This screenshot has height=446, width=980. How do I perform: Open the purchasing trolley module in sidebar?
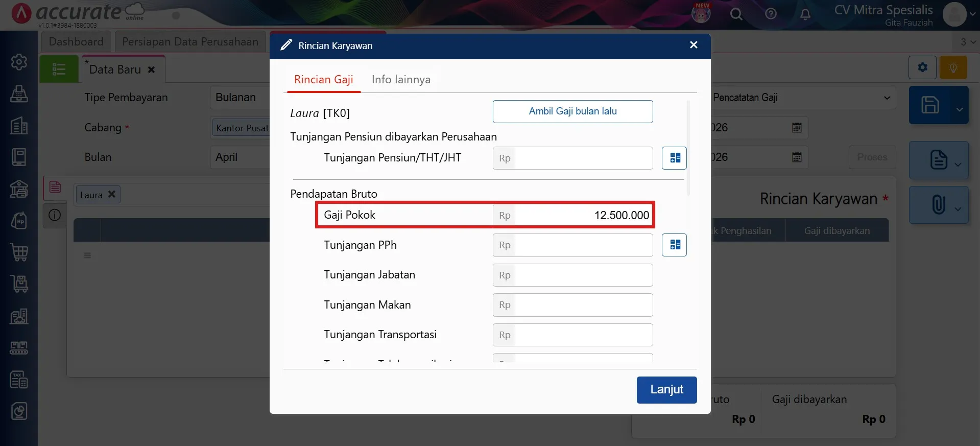pyautogui.click(x=19, y=284)
